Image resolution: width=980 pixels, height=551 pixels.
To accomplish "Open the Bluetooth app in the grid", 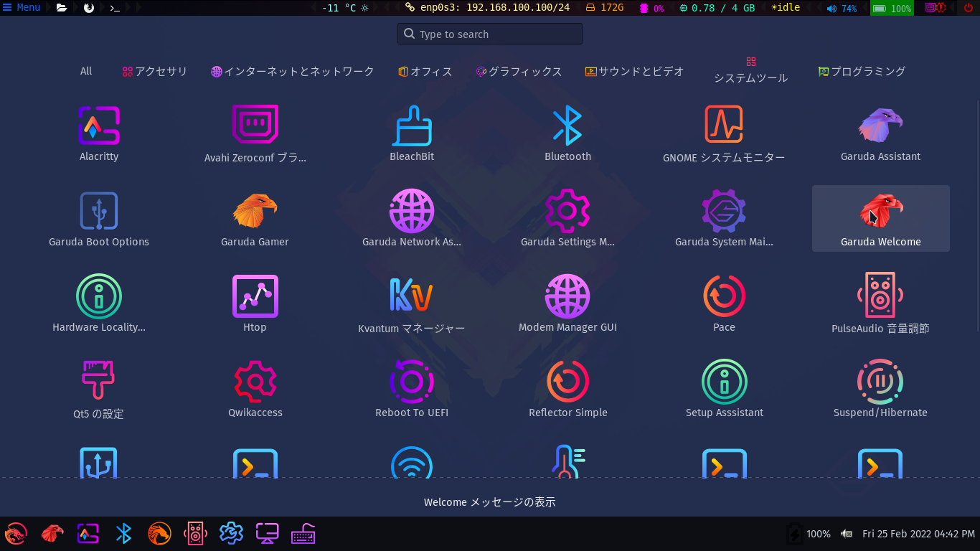I will [567, 133].
